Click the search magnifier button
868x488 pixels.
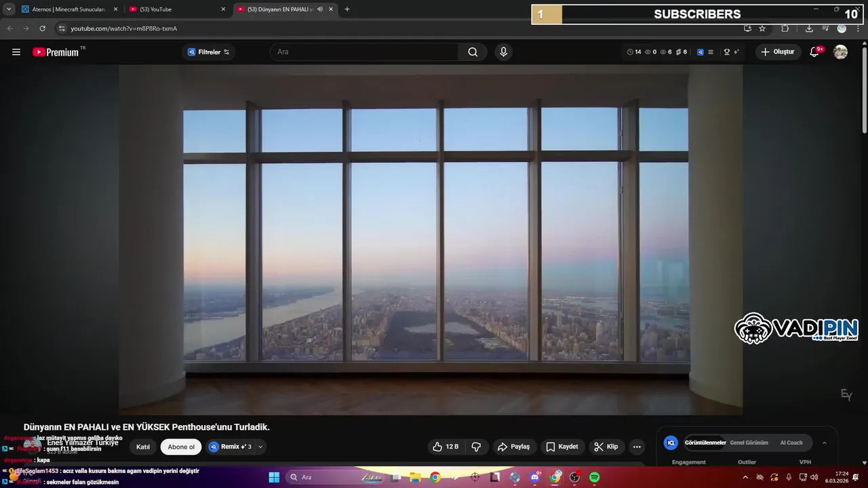point(473,52)
